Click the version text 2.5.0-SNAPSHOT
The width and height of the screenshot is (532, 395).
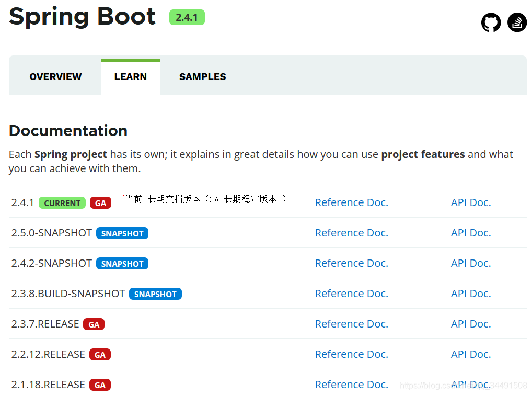(52, 233)
